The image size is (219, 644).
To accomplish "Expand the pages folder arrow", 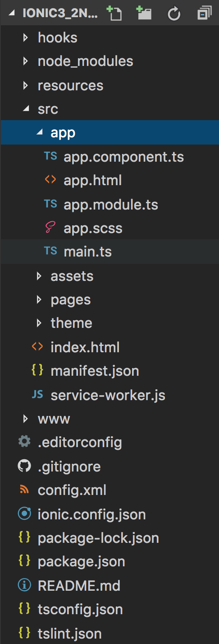I will [x=39, y=299].
